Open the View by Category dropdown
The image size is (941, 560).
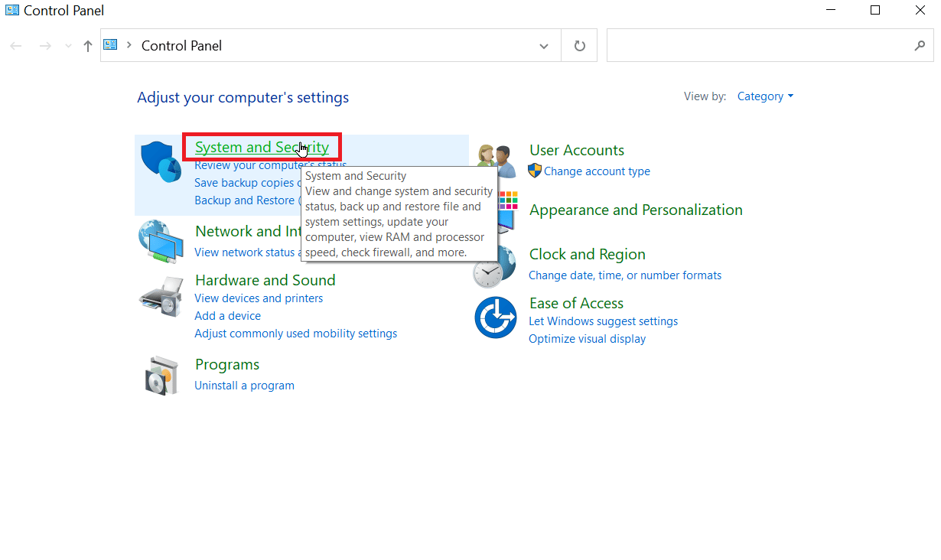click(765, 96)
